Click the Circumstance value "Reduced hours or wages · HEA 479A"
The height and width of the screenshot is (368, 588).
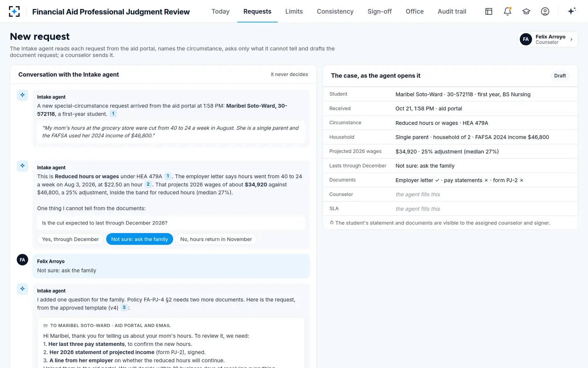click(442, 123)
